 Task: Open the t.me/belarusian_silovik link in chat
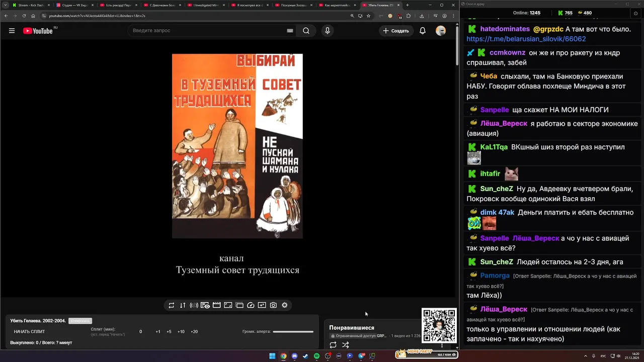526,39
